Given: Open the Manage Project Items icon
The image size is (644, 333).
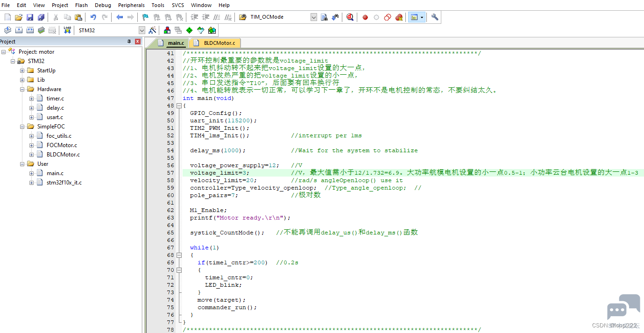Looking at the screenshot, I should (167, 30).
